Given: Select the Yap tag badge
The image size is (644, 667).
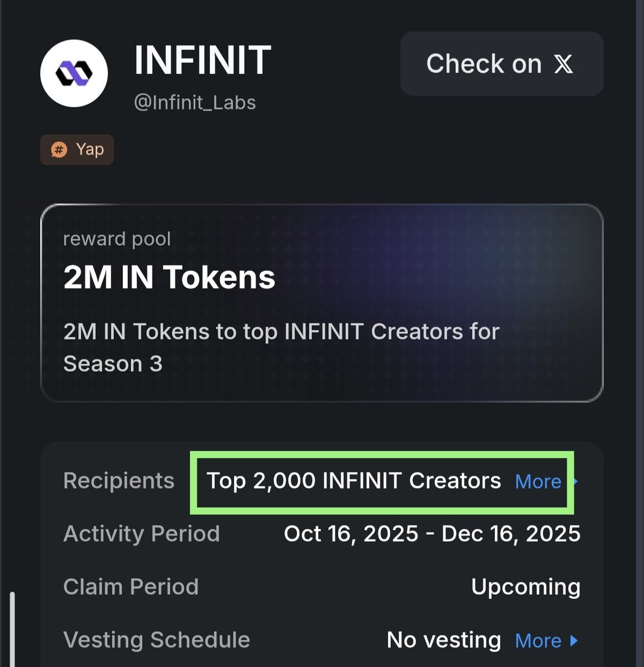Looking at the screenshot, I should click(77, 150).
